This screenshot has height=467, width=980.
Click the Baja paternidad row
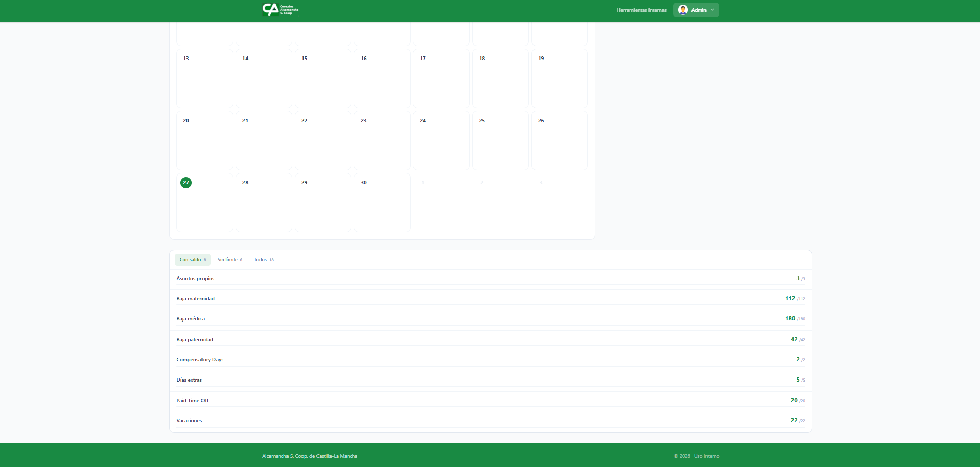pos(490,340)
